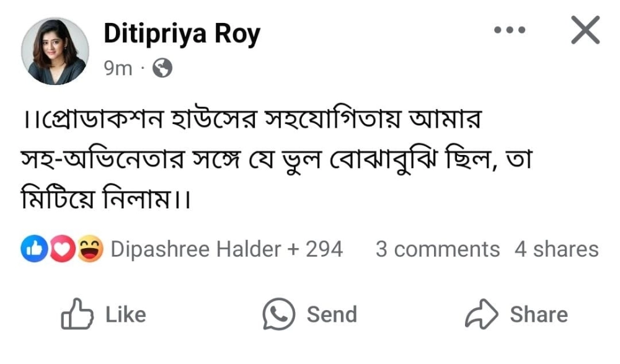Screen dimensions: 620x364
Task: View reactions from Dipashree Halder + 294
Action: (195, 249)
